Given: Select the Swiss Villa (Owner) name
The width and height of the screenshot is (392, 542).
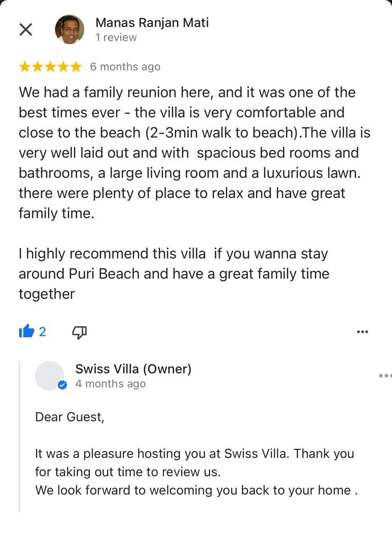Looking at the screenshot, I should click(x=133, y=369).
